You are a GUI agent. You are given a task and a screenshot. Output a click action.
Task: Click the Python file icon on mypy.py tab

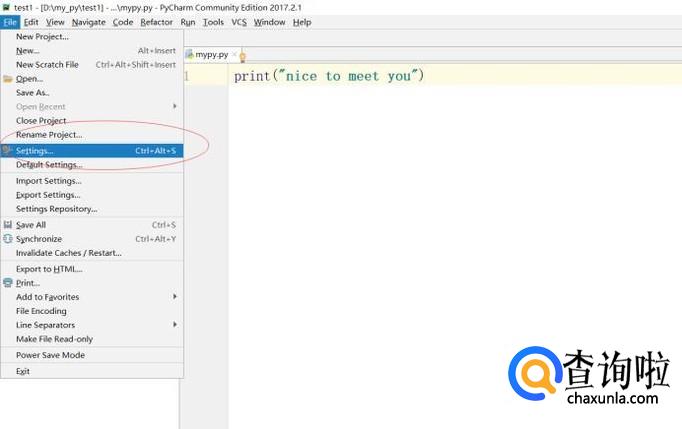189,54
